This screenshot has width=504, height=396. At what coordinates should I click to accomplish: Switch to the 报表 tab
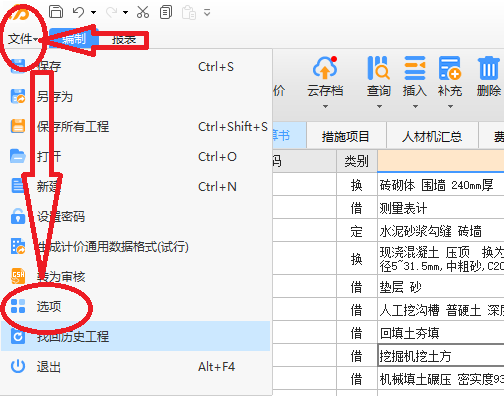coord(124,39)
